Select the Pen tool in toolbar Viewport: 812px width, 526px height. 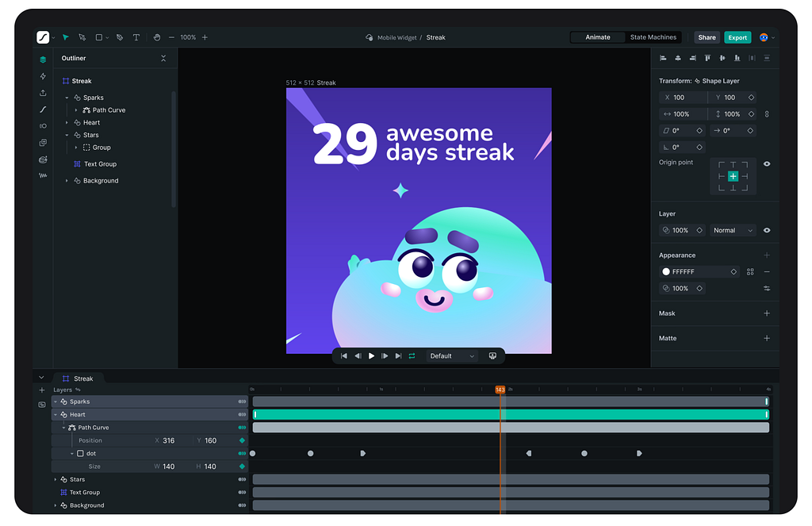pyautogui.click(x=120, y=37)
